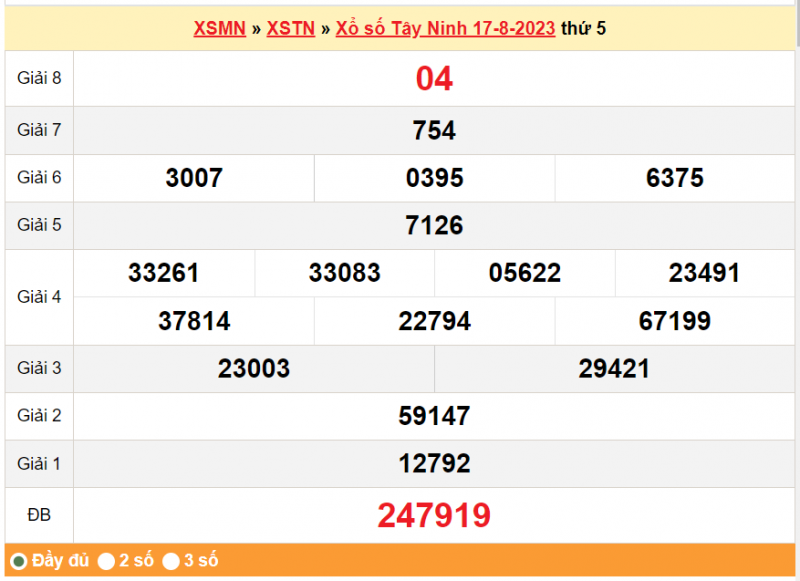The width and height of the screenshot is (800, 581).
Task: Click the ĐB row label
Action: (x=39, y=516)
